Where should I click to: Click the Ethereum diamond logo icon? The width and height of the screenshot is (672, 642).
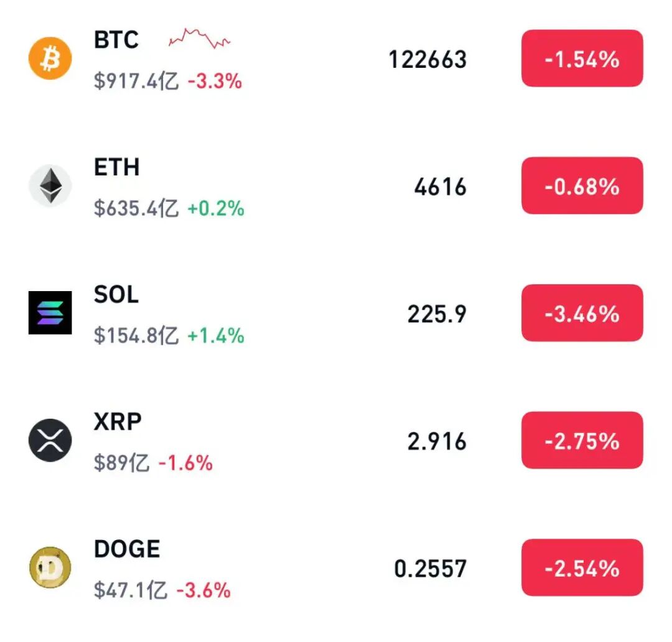[50, 186]
